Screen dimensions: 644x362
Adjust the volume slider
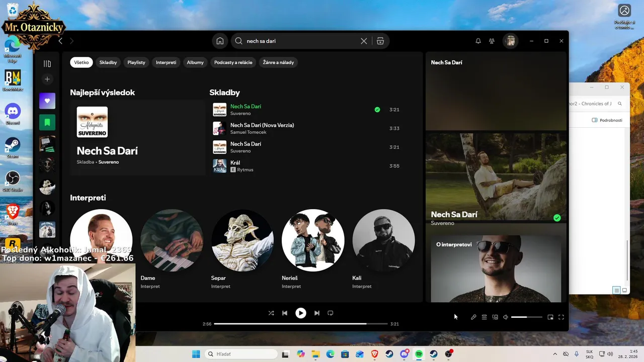[527, 317]
